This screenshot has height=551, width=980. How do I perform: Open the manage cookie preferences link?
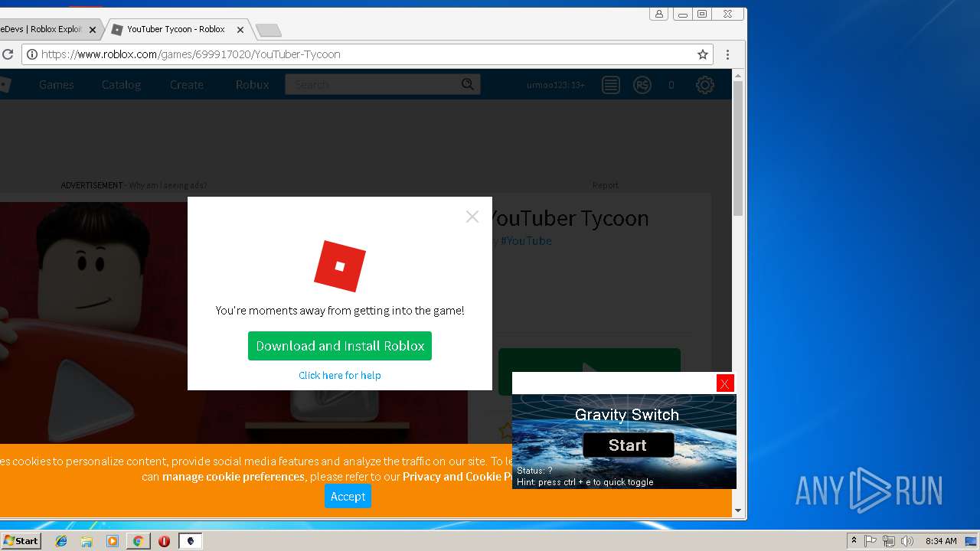pyautogui.click(x=234, y=477)
